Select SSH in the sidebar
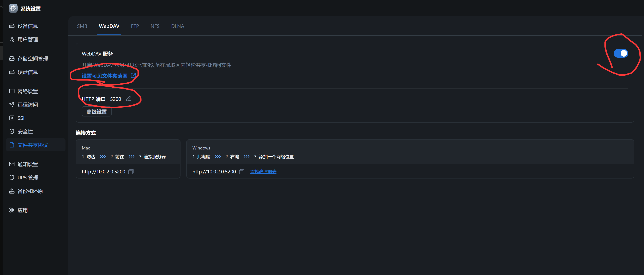Viewport: 644px width, 275px height. pyautogui.click(x=22, y=118)
